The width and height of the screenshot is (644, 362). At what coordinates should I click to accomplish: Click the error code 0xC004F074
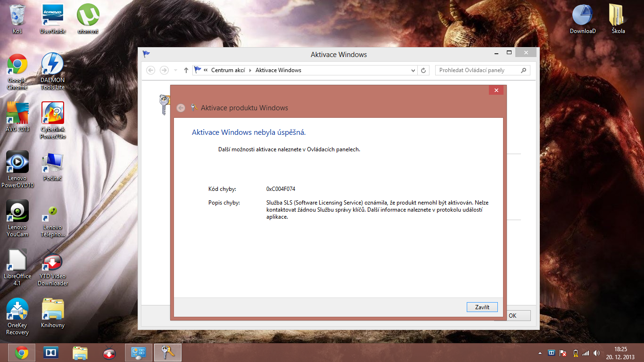(x=281, y=189)
